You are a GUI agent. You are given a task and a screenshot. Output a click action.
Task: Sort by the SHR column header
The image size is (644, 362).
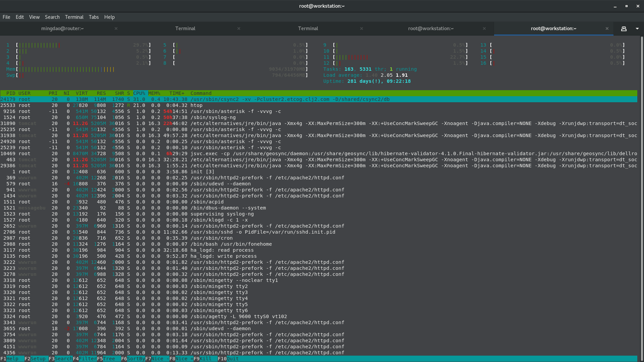click(x=119, y=93)
